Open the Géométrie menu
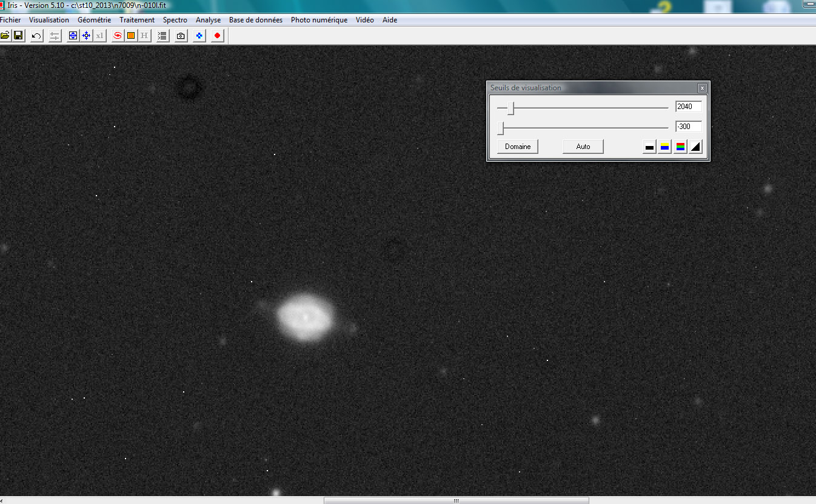The image size is (816, 504). click(x=95, y=20)
